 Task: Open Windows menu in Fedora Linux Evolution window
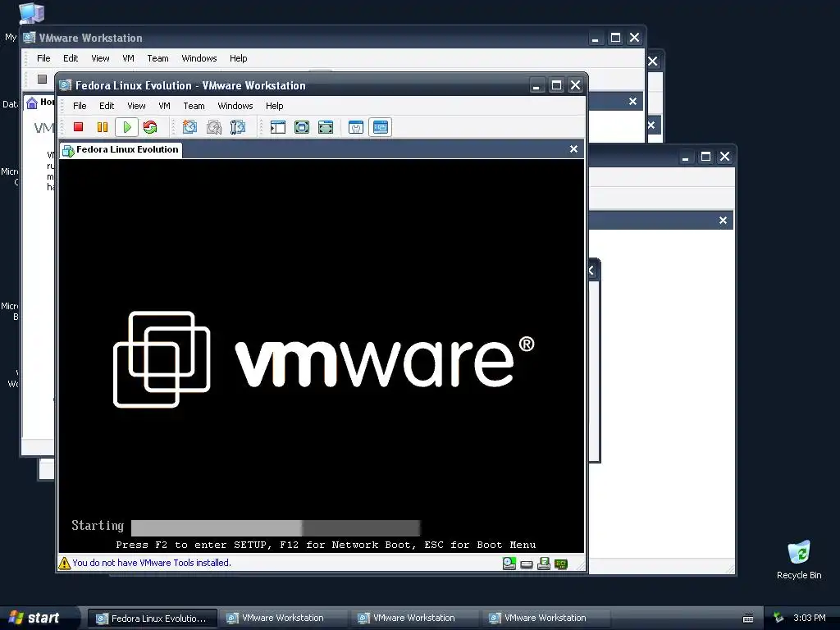click(x=235, y=106)
